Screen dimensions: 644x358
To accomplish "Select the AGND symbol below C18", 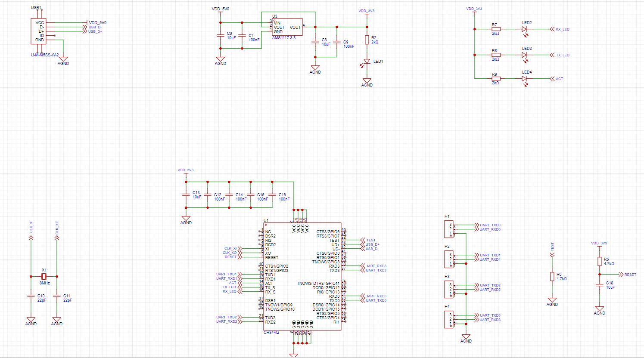I will (600, 310).
